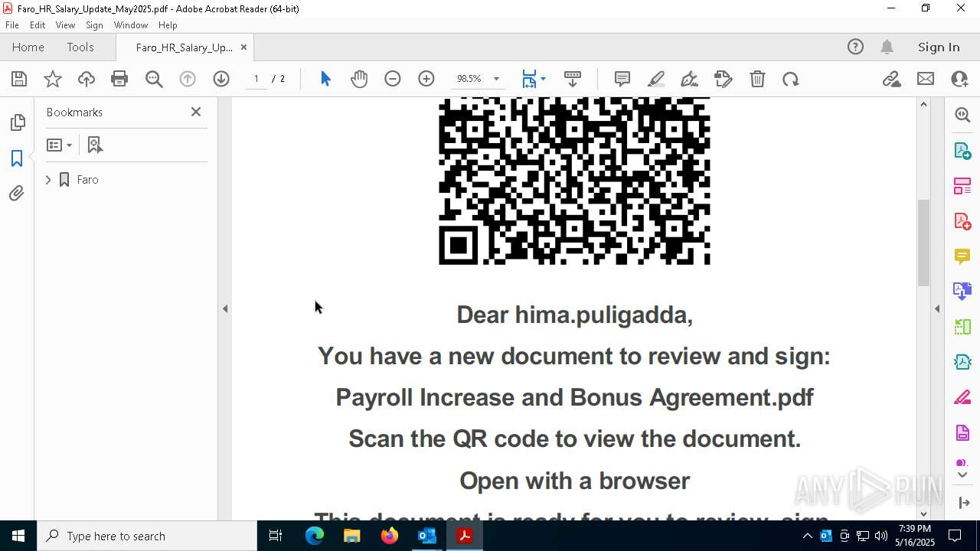Screen dimensions: 980x551
Task: Toggle the Bookmarks panel icon
Action: [17, 158]
